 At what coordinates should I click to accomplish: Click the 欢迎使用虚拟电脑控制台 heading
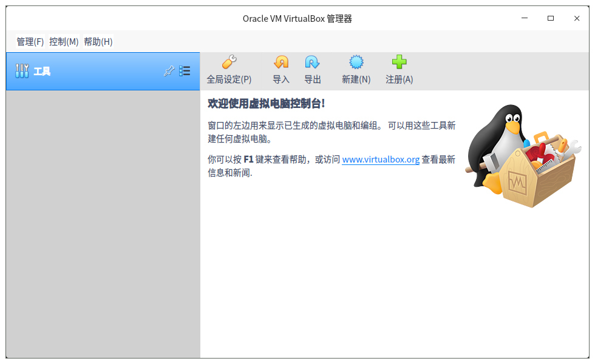267,104
